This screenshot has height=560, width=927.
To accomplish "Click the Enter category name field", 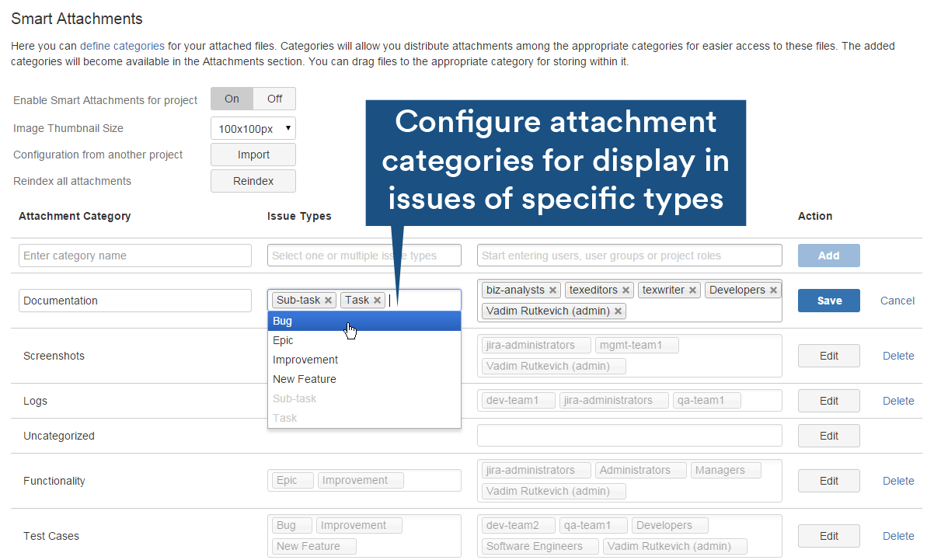I will 134,255.
